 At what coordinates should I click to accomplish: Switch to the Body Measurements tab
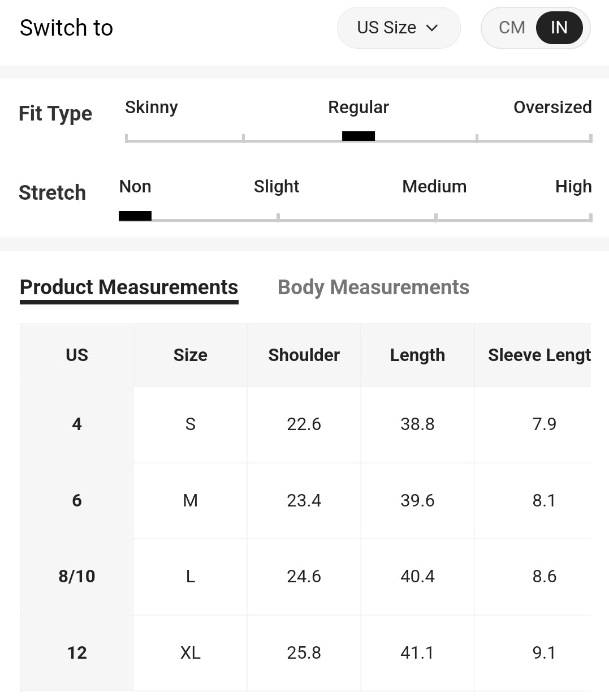[x=373, y=287]
